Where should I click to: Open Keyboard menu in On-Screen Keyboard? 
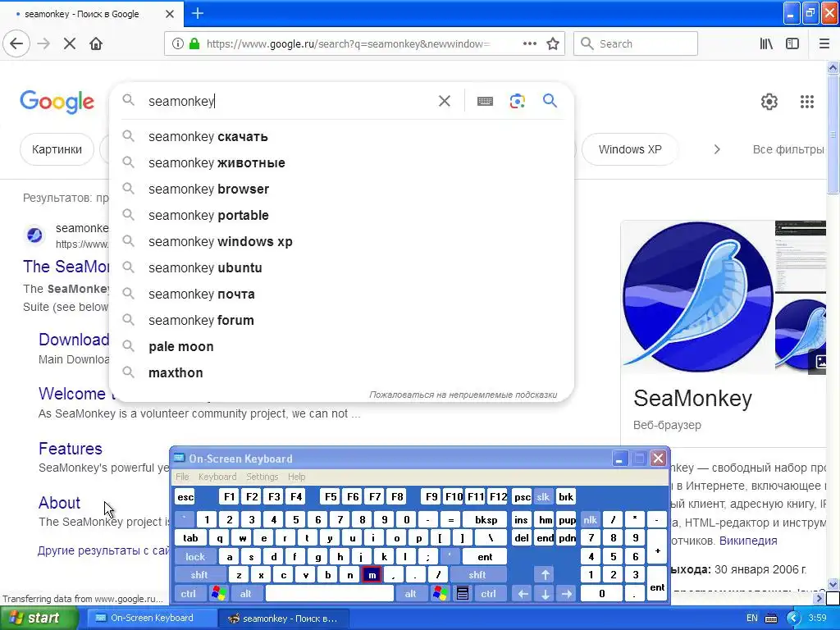tap(217, 477)
